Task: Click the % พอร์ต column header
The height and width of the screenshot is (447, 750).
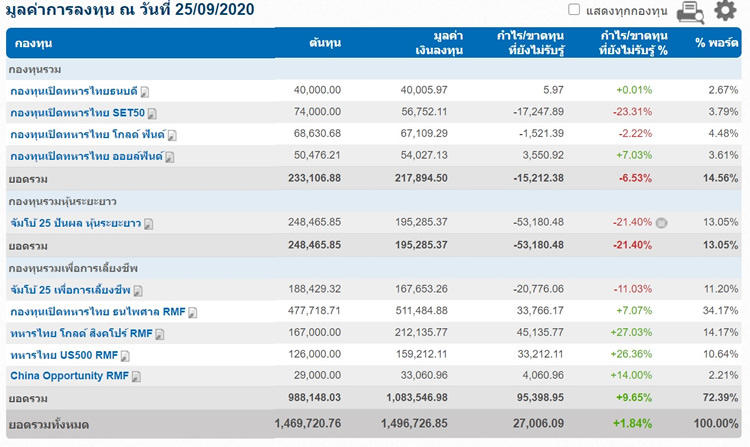Action: [x=716, y=43]
